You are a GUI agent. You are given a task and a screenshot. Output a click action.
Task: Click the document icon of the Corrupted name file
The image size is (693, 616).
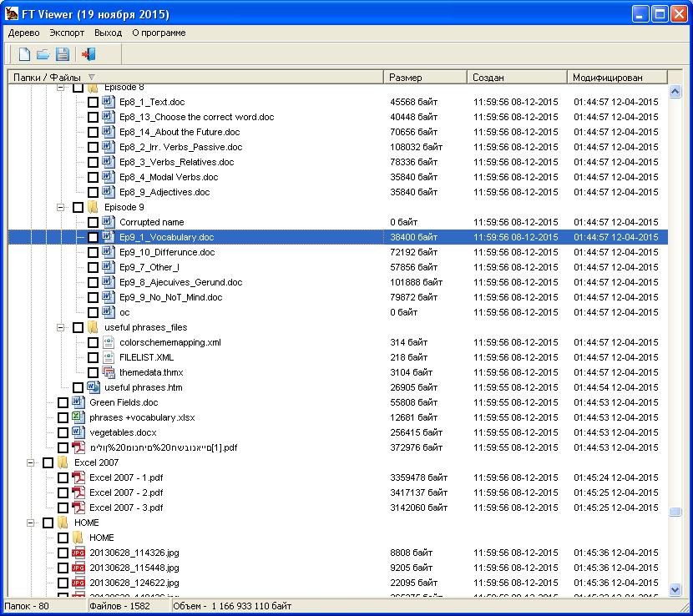click(109, 222)
